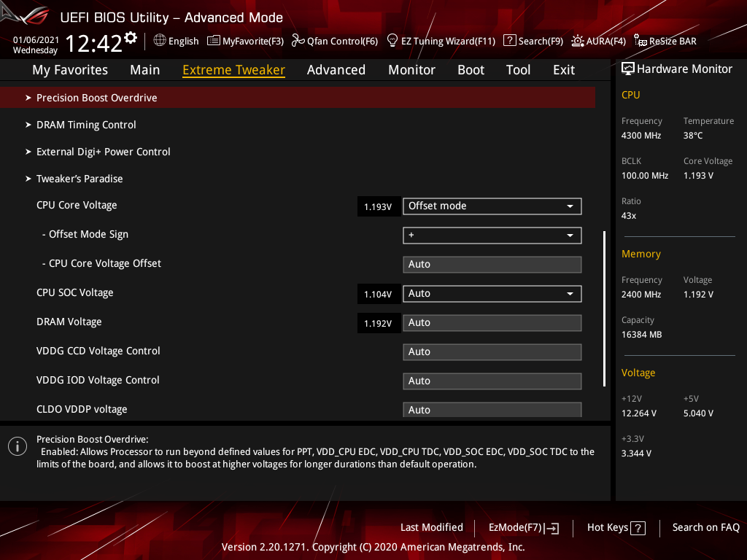The height and width of the screenshot is (560, 747).
Task: Click CPU SOC Voltage 1.104V readout
Action: pyautogui.click(x=379, y=295)
